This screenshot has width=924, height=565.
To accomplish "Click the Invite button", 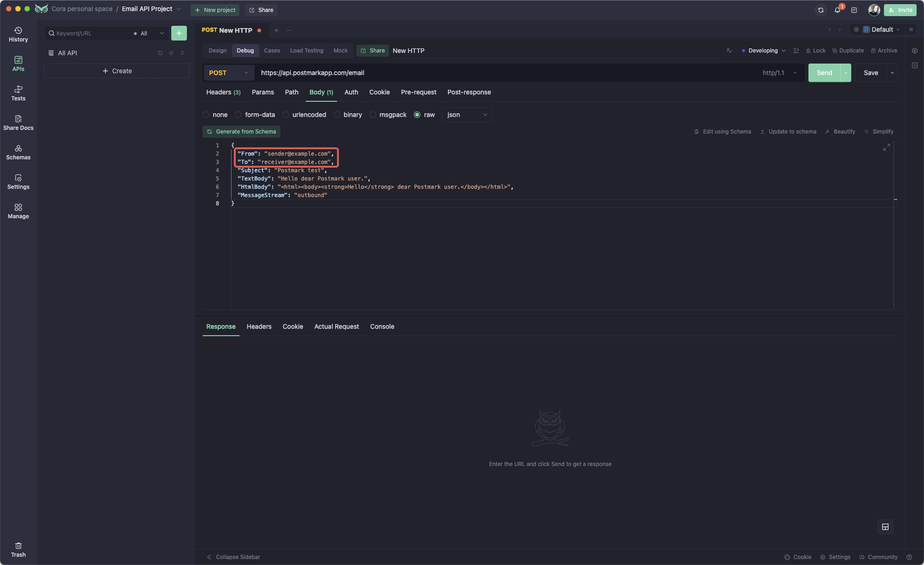I will (x=901, y=10).
